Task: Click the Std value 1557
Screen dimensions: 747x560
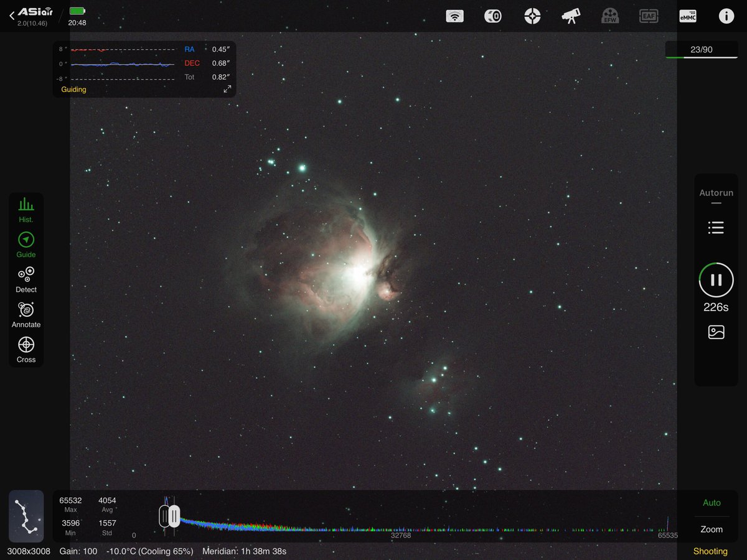Action: click(x=107, y=523)
